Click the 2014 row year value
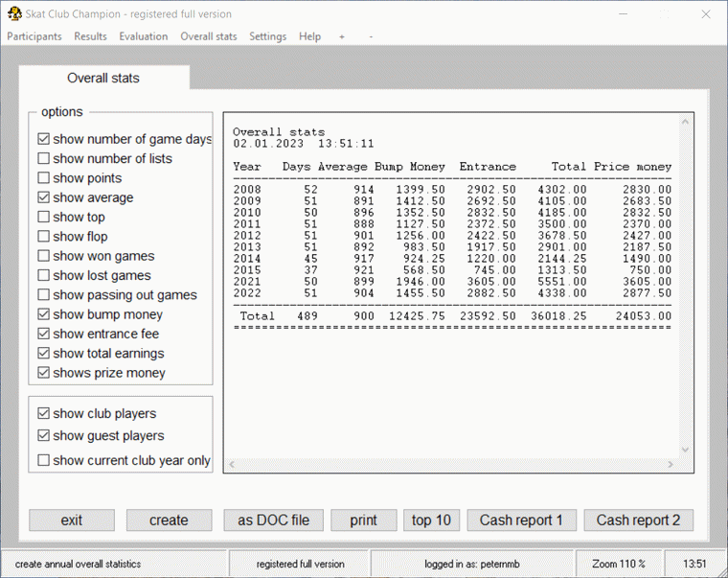 tap(247, 259)
